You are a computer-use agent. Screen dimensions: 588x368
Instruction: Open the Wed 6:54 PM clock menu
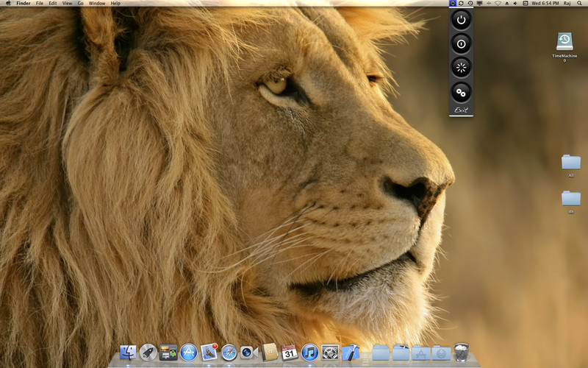coord(545,4)
